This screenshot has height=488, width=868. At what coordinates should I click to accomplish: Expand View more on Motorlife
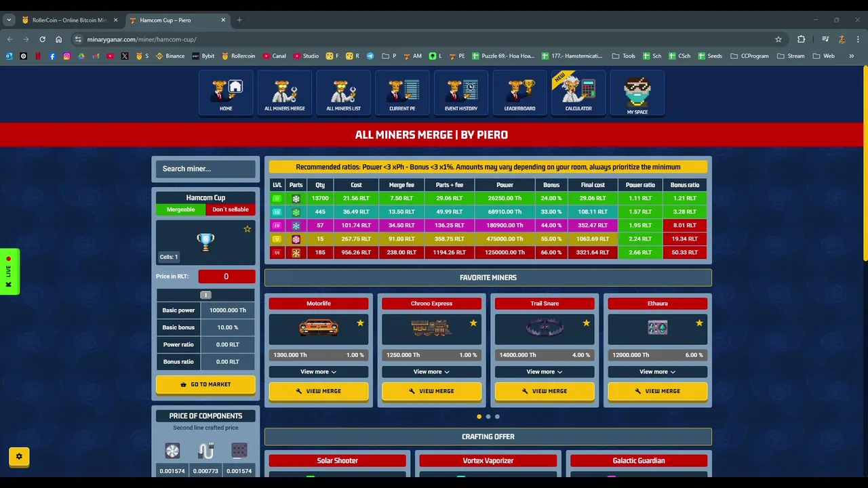click(319, 371)
